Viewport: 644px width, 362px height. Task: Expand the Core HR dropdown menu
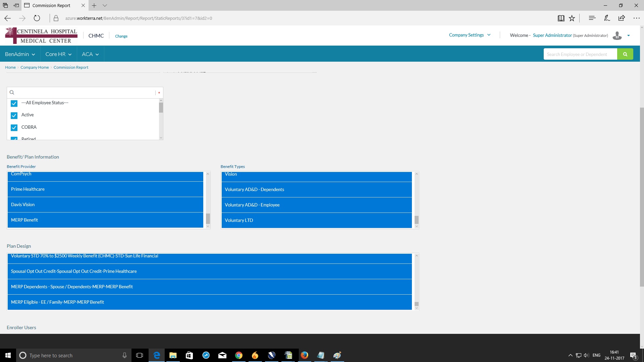(58, 54)
